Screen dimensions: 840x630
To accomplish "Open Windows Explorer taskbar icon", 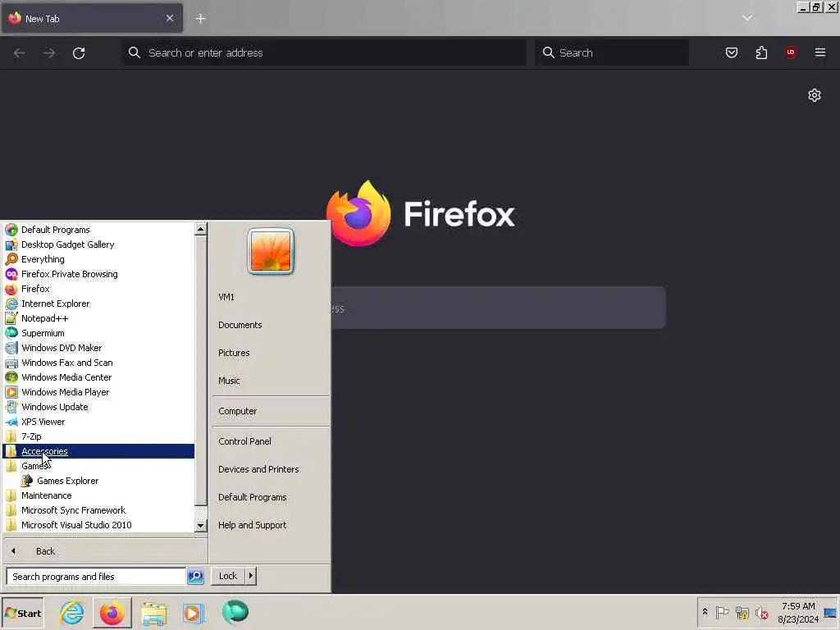I will click(x=153, y=613).
